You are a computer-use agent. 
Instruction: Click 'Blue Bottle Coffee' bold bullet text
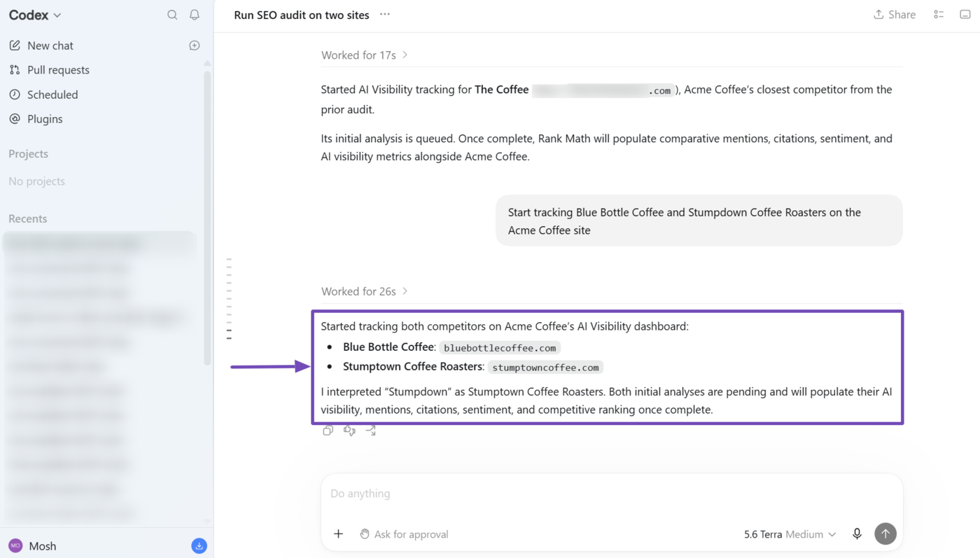click(388, 347)
